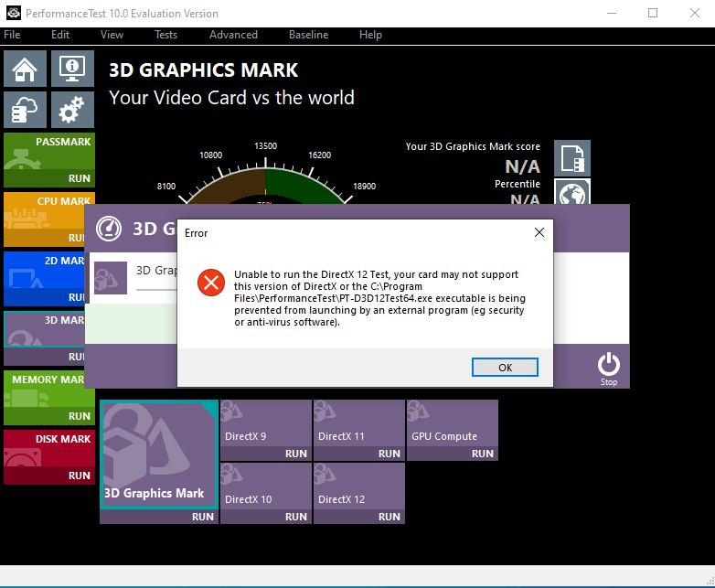Click the 18900 gauge label
Screen dimensions: 715x588
pos(364,187)
